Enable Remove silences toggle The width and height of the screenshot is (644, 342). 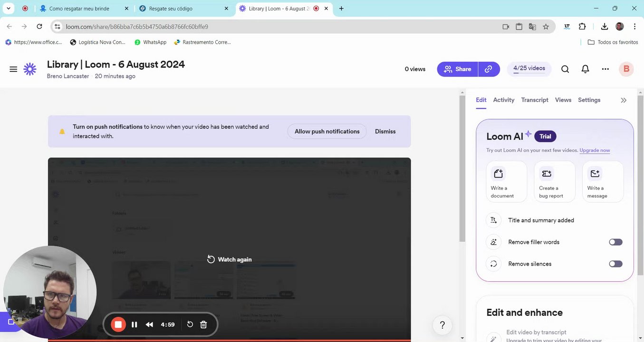point(615,264)
